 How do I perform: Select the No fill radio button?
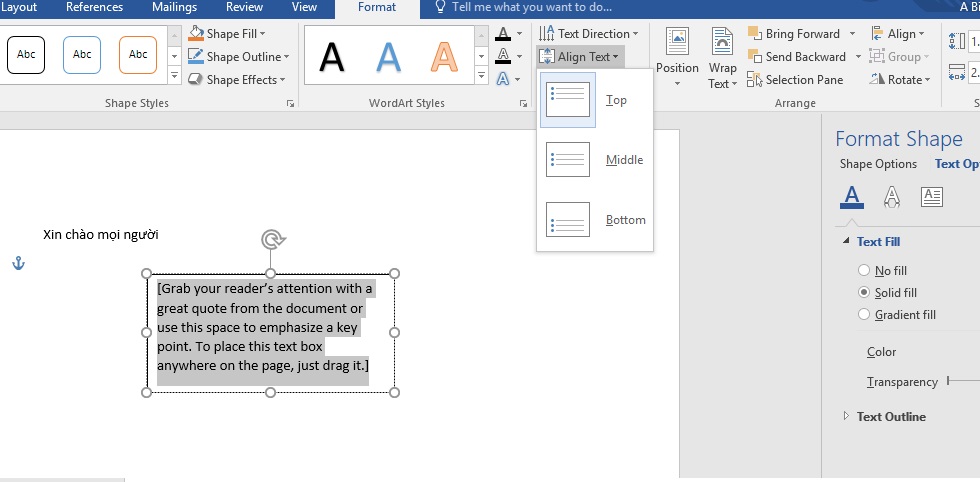(864, 270)
